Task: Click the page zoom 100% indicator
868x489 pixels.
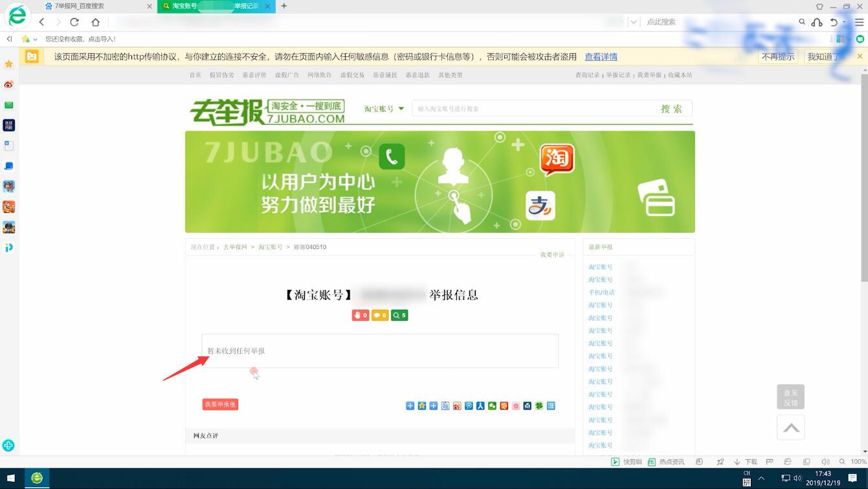Action: tap(858, 462)
